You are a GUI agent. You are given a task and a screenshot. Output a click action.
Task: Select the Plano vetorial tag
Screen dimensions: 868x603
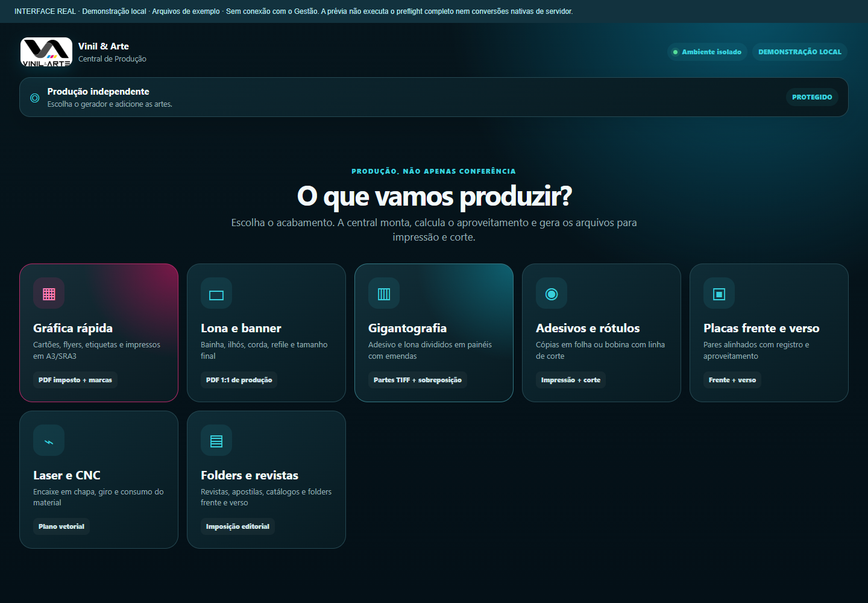[61, 526]
